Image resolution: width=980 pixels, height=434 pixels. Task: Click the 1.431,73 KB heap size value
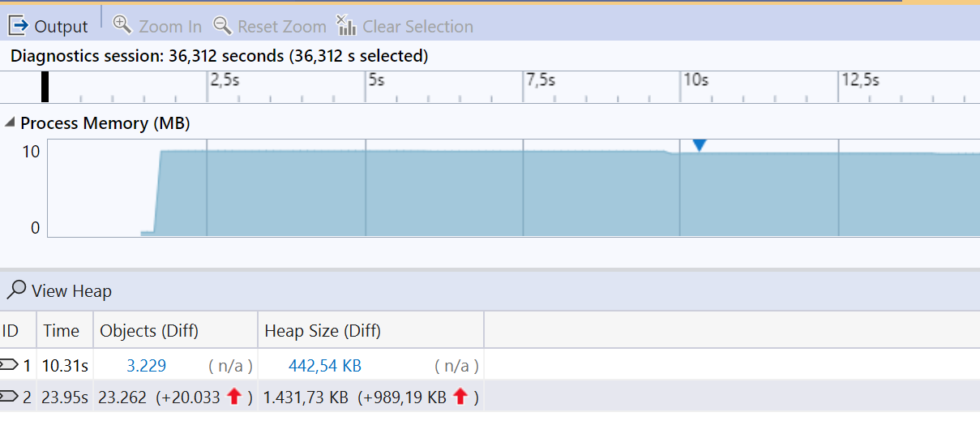click(x=306, y=397)
